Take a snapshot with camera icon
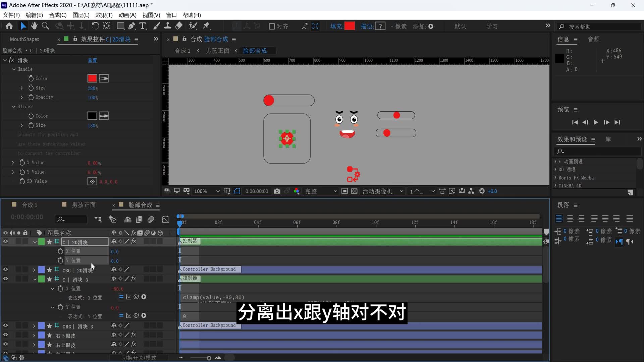The height and width of the screenshot is (362, 644). [277, 191]
